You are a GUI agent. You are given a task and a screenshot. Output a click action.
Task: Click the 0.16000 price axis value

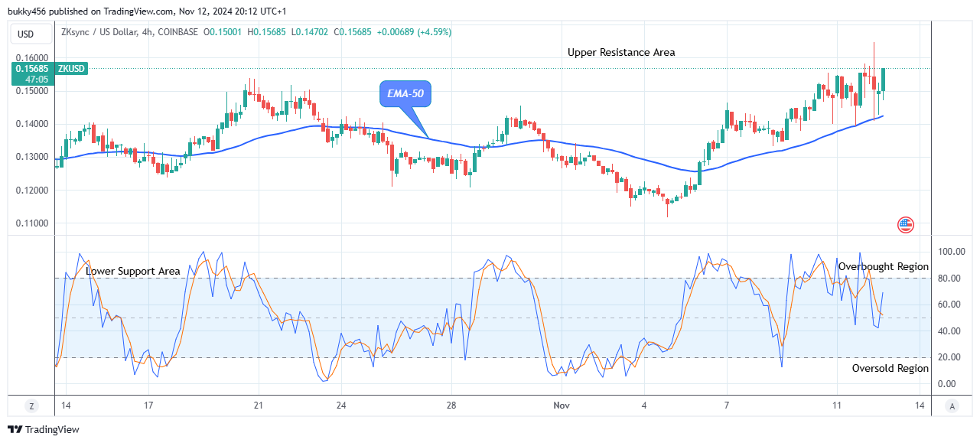coord(34,58)
